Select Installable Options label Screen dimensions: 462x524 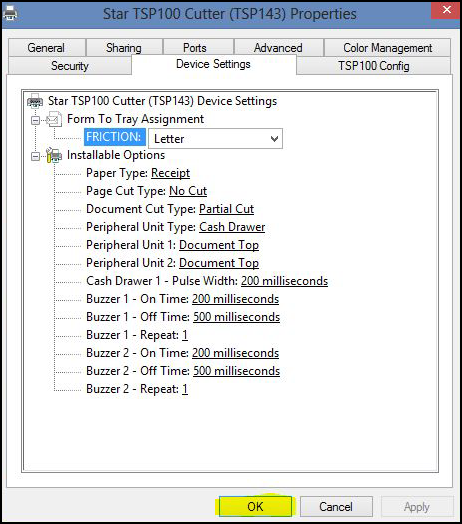tap(116, 155)
